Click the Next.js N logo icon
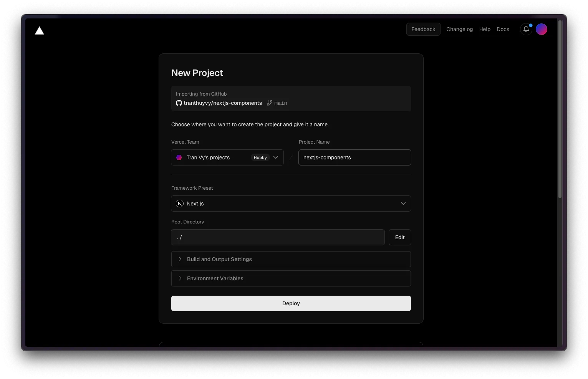 tap(180, 204)
